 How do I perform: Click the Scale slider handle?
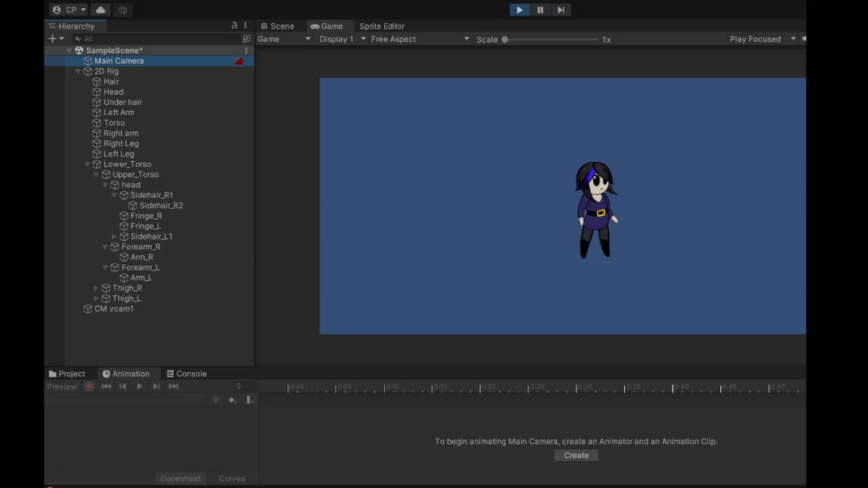point(505,40)
